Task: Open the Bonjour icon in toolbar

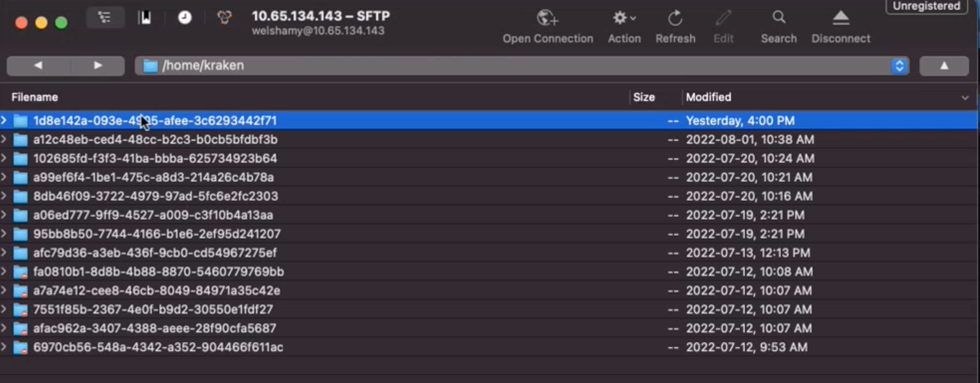Action: click(x=224, y=18)
